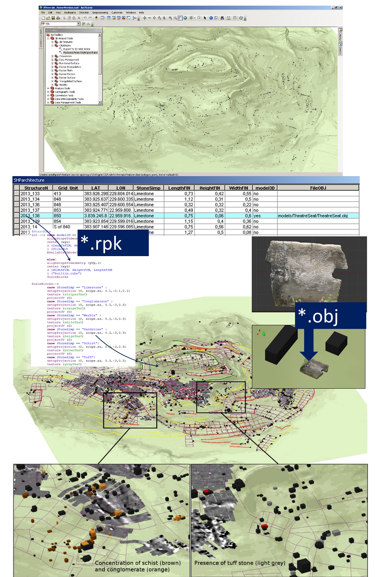Click the green contour tool beside the TIN dropdown
Image resolution: width=392 pixels, height=577 pixels.
83,23
